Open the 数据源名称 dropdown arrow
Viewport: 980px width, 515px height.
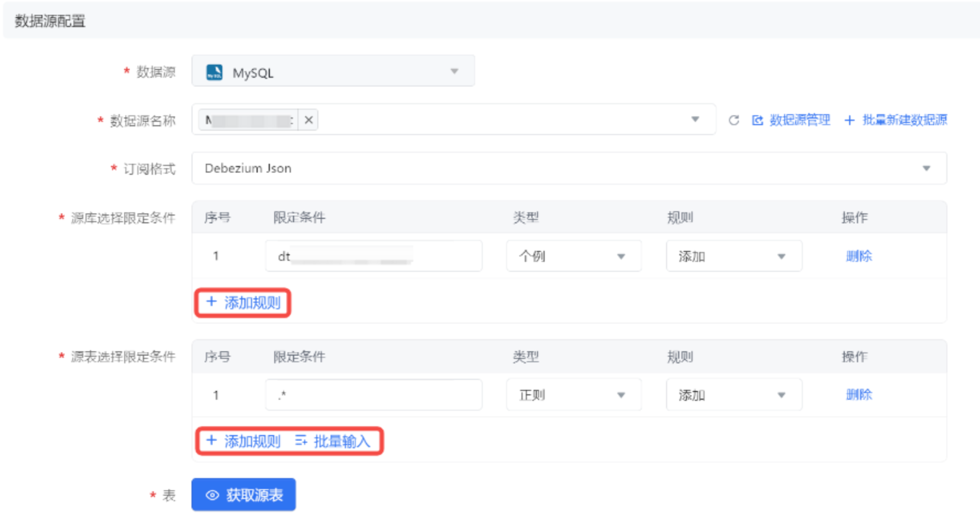pos(695,120)
